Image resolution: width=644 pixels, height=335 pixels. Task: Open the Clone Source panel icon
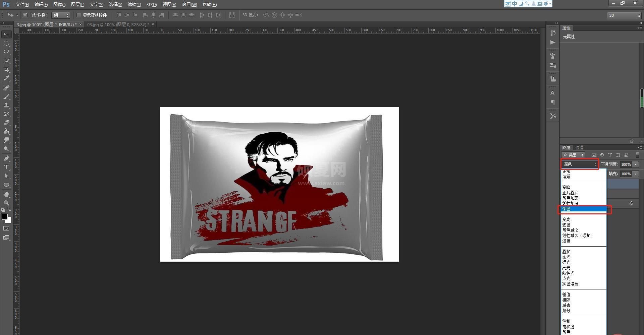[553, 79]
